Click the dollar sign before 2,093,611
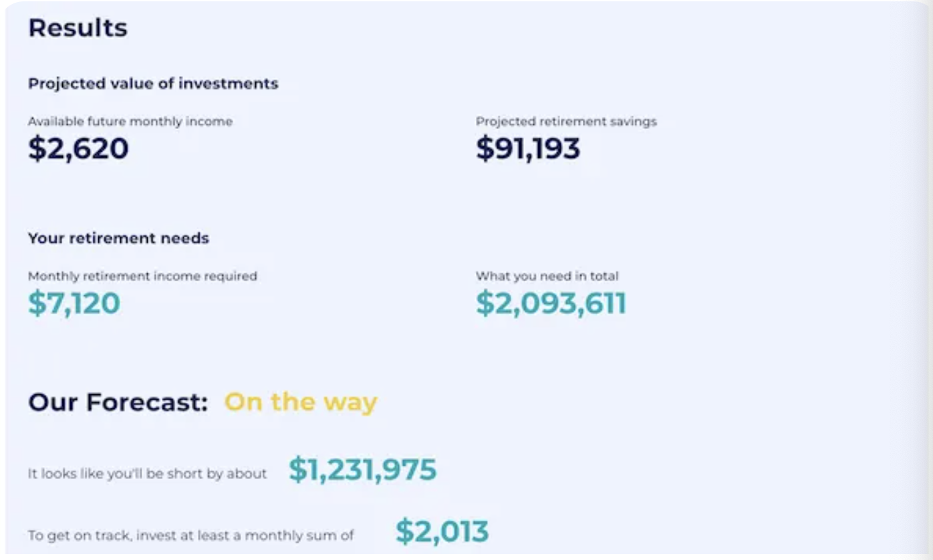Screen dimensions: 933x560 point(483,303)
